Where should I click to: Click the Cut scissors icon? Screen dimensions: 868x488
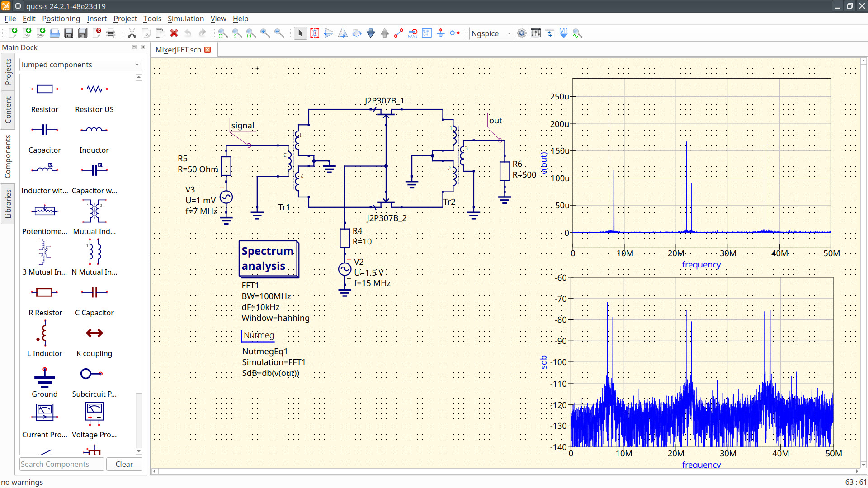(132, 33)
